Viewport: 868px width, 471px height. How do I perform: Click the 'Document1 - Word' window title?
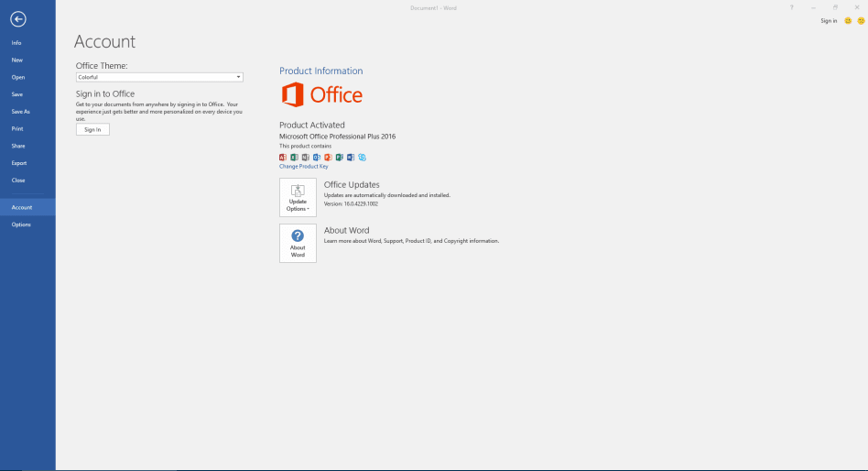click(433, 7)
